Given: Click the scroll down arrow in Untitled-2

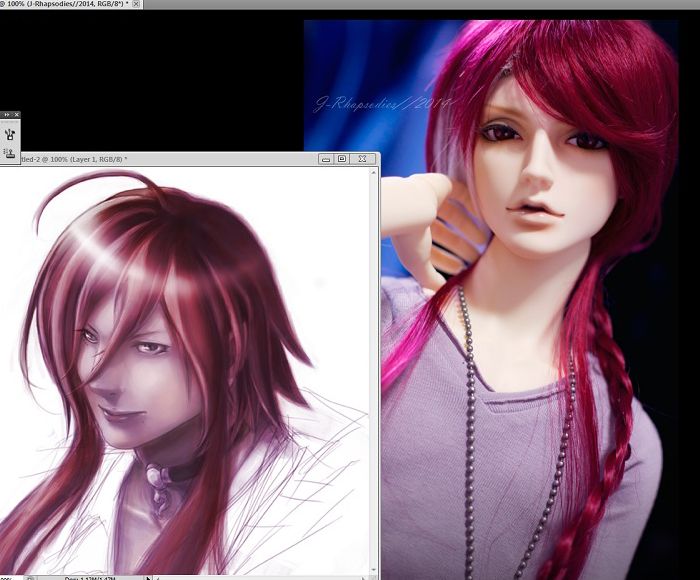Looking at the screenshot, I should [374, 570].
